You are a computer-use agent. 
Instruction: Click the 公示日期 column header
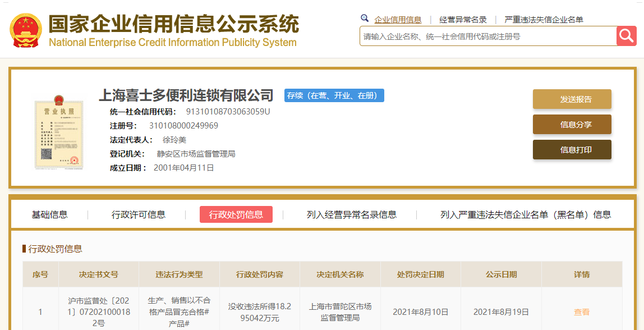point(501,274)
